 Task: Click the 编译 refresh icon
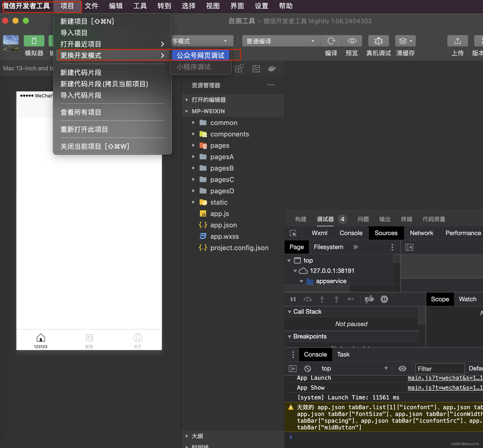pyautogui.click(x=331, y=41)
